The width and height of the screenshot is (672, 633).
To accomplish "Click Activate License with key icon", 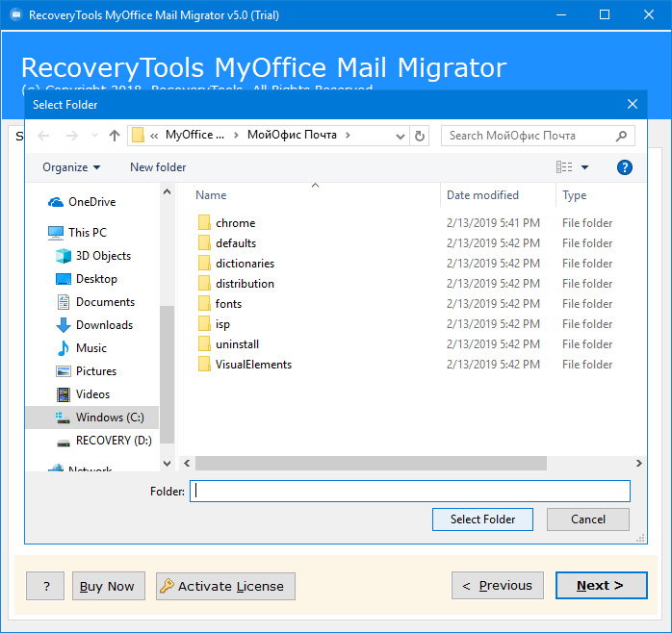I will click(225, 586).
